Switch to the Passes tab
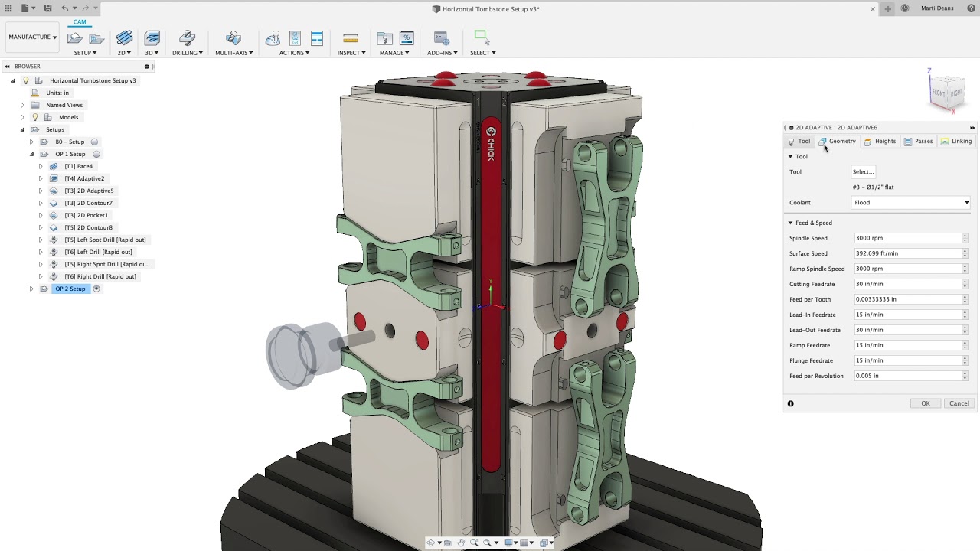The image size is (980, 551). click(x=918, y=142)
